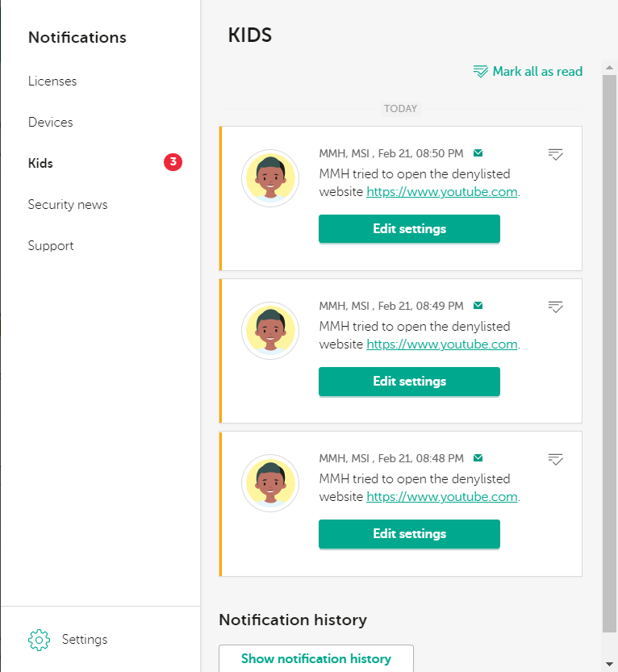Open the Support section
This screenshot has width=618, height=672.
click(x=51, y=246)
